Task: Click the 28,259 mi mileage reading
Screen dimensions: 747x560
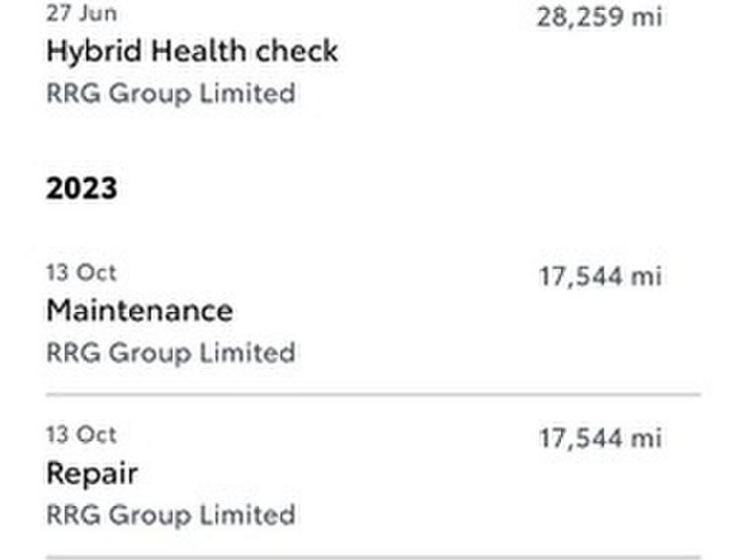Action: 598,17
